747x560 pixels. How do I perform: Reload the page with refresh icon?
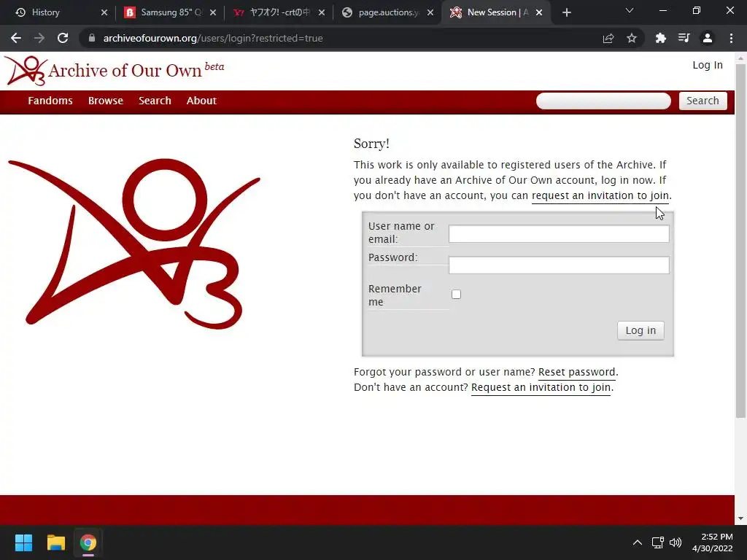(x=63, y=38)
